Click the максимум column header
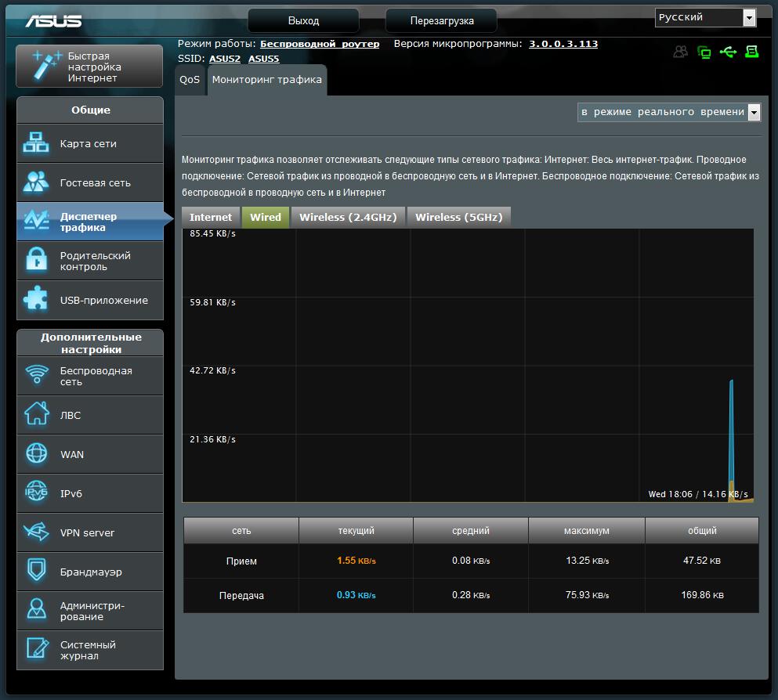Image resolution: width=778 pixels, height=700 pixels. pyautogui.click(x=587, y=530)
